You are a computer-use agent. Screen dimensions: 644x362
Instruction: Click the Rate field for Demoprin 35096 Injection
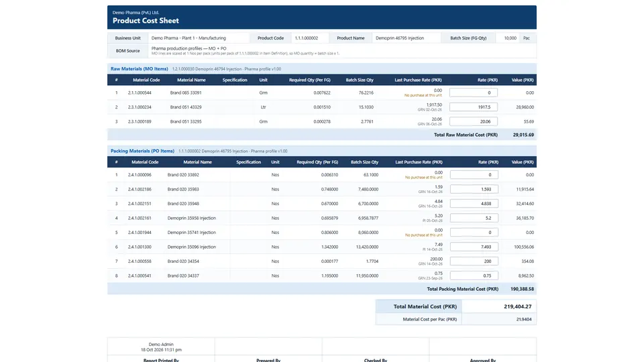coord(474,247)
